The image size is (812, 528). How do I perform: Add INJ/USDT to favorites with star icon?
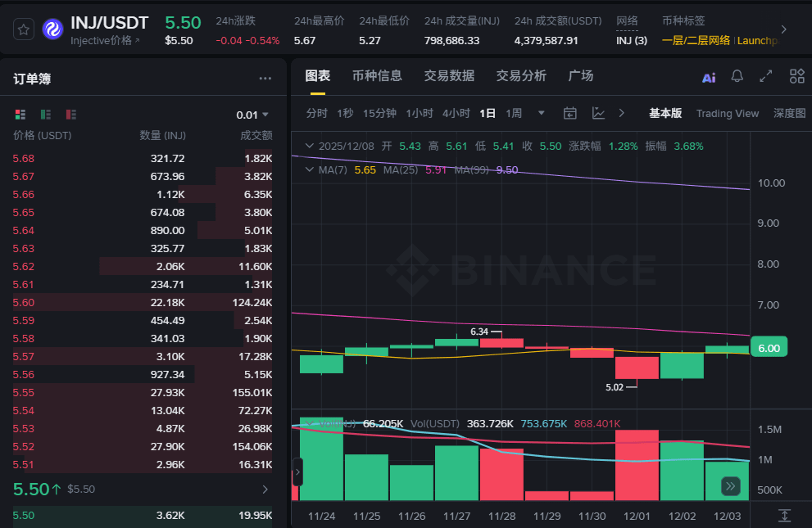(23, 29)
